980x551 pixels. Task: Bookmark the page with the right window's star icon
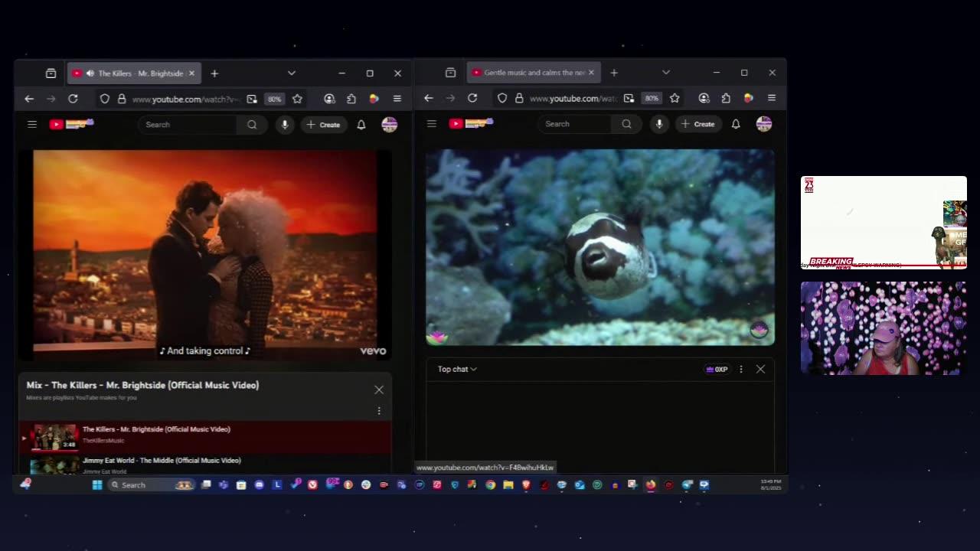pos(675,98)
